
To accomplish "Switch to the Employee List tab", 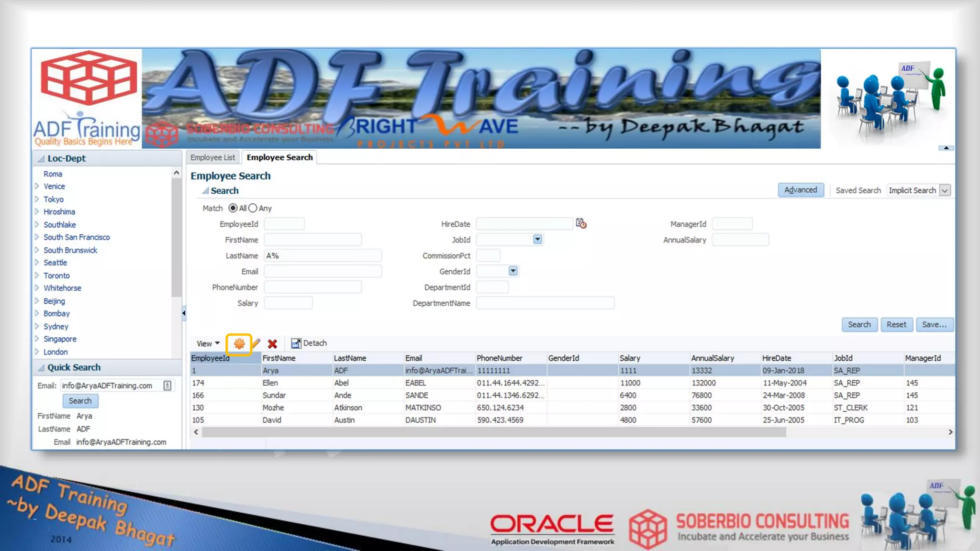I will [x=212, y=157].
